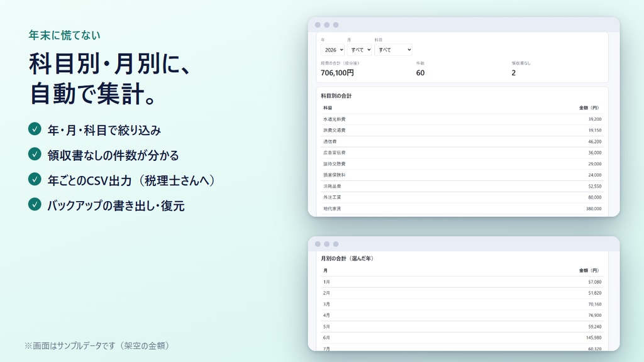Screen dimensions: 644x362
Task: Click the ※画面はサンプルデータです note
Action: pos(97,346)
